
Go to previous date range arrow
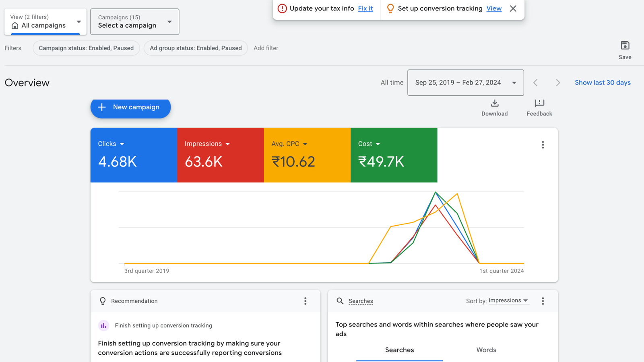click(535, 83)
